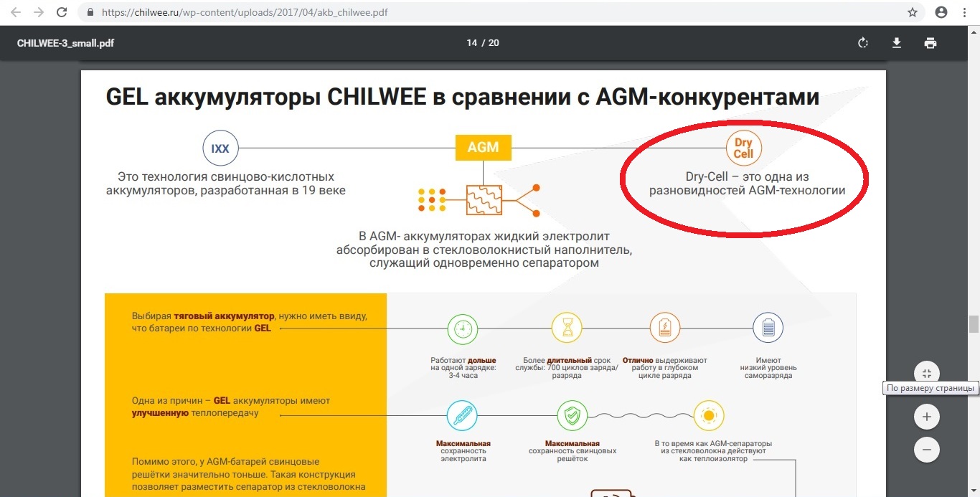Click the green shield checkmark icon
This screenshot has height=497, width=980.
[x=573, y=415]
